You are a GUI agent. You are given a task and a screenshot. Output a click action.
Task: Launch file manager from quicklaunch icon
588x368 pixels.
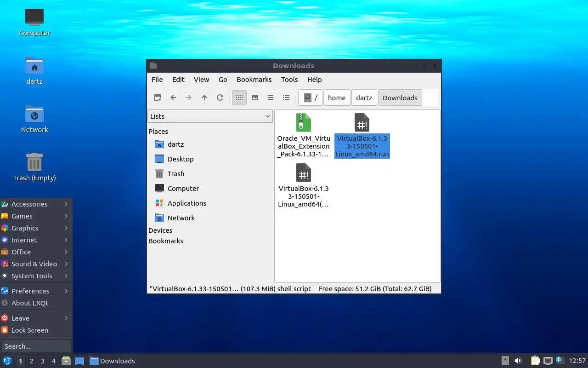click(66, 361)
